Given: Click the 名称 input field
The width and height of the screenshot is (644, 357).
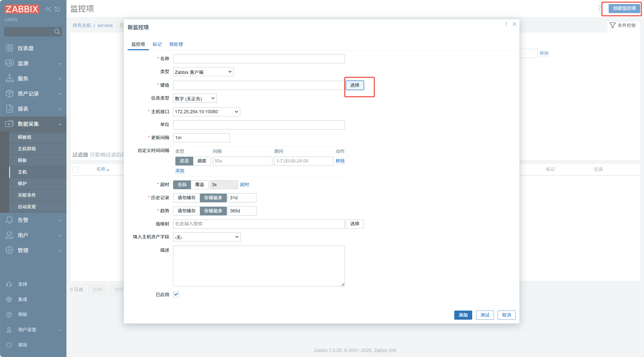Looking at the screenshot, I should pyautogui.click(x=259, y=59).
